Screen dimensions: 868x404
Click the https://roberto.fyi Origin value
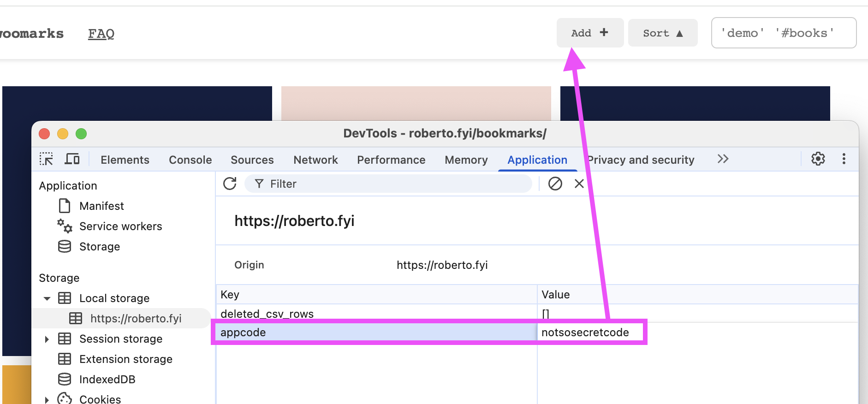click(442, 265)
